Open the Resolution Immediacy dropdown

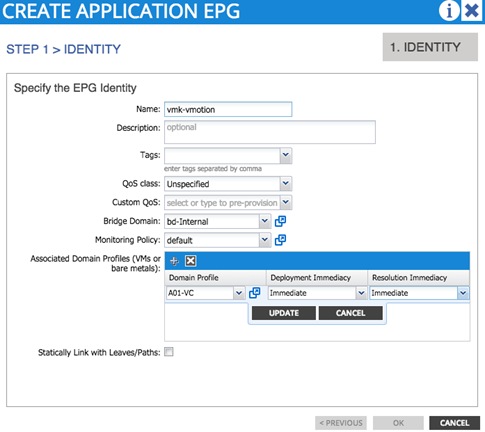click(x=419, y=293)
